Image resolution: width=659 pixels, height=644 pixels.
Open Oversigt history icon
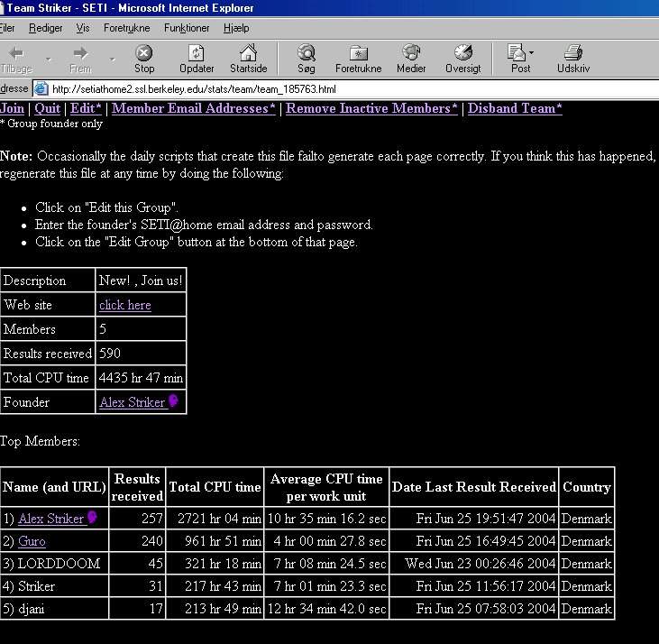point(463,52)
